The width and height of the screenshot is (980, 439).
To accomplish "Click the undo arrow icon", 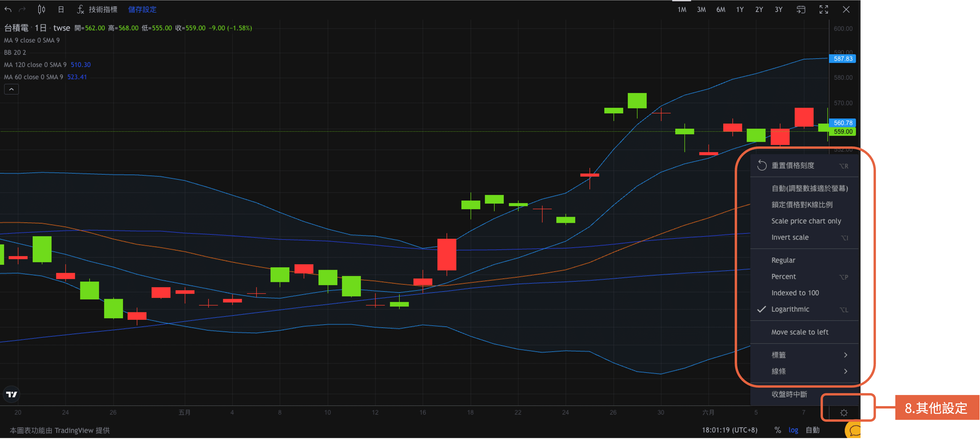I will tap(8, 9).
